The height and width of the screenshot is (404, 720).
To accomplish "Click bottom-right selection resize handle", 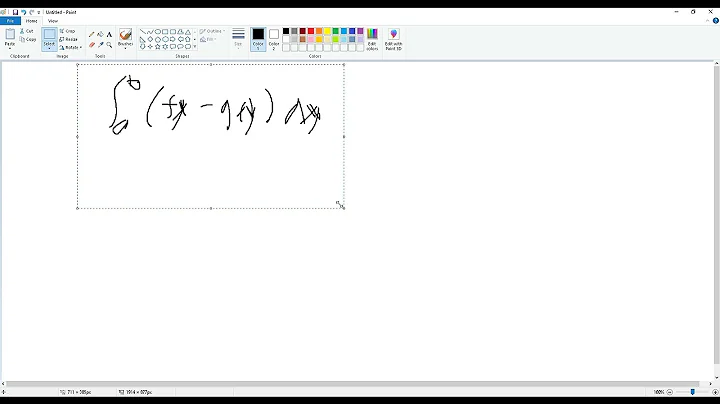I will click(x=344, y=208).
